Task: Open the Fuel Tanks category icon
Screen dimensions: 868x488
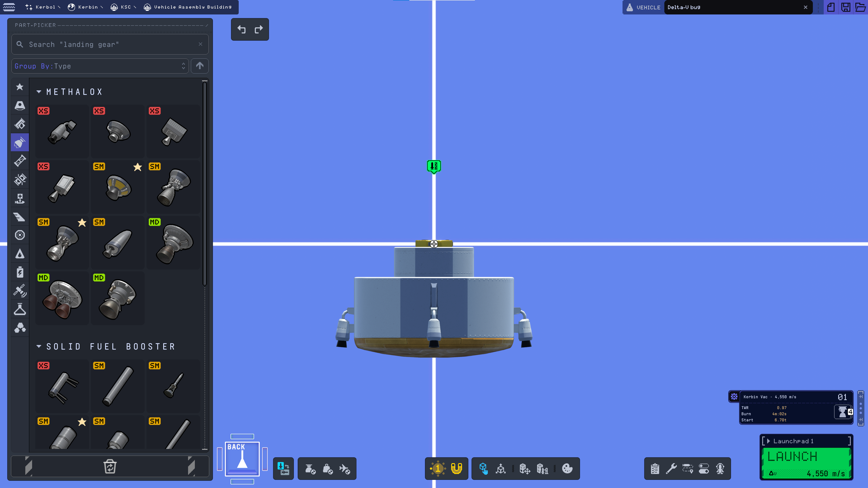Action: [x=20, y=124]
